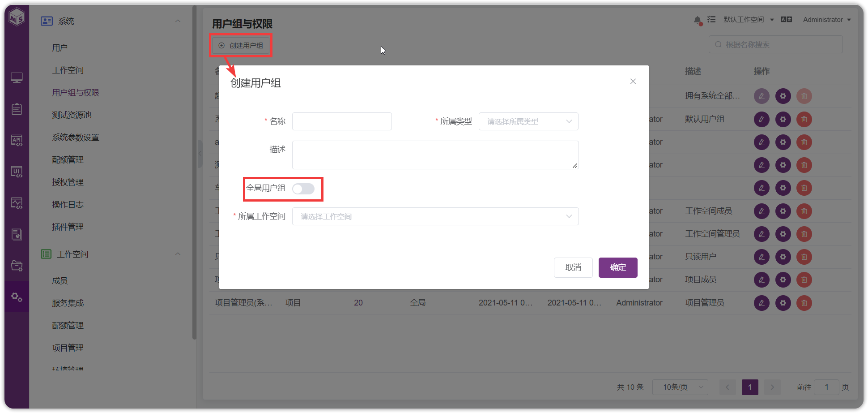
Task: Open the report sidebar icon
Action: (17, 234)
